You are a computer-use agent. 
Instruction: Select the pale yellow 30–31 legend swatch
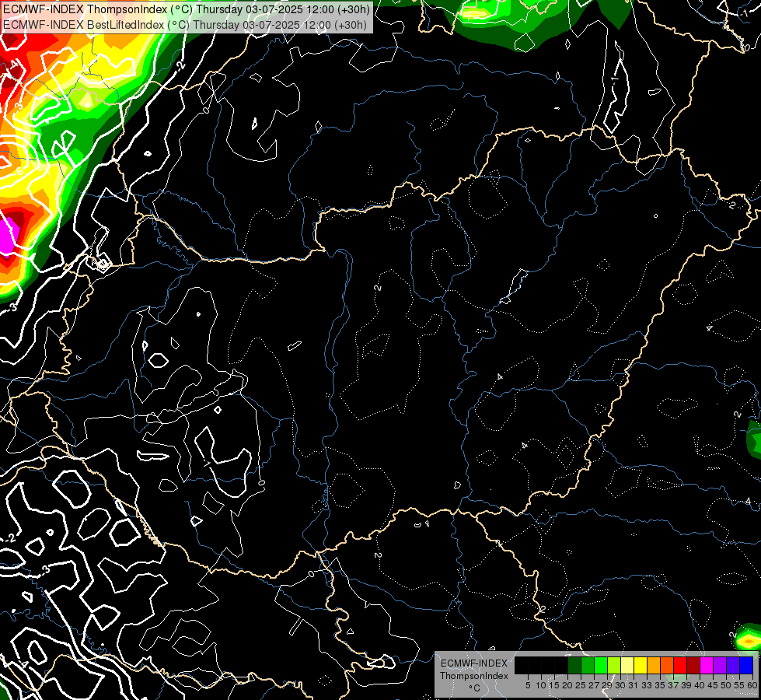[x=627, y=665]
